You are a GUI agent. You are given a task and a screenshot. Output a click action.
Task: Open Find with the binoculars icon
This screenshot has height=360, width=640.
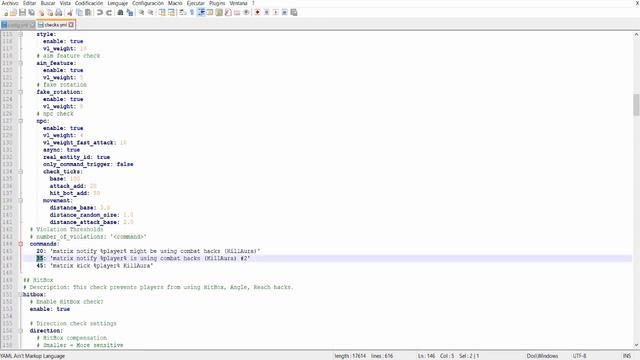(120, 13)
